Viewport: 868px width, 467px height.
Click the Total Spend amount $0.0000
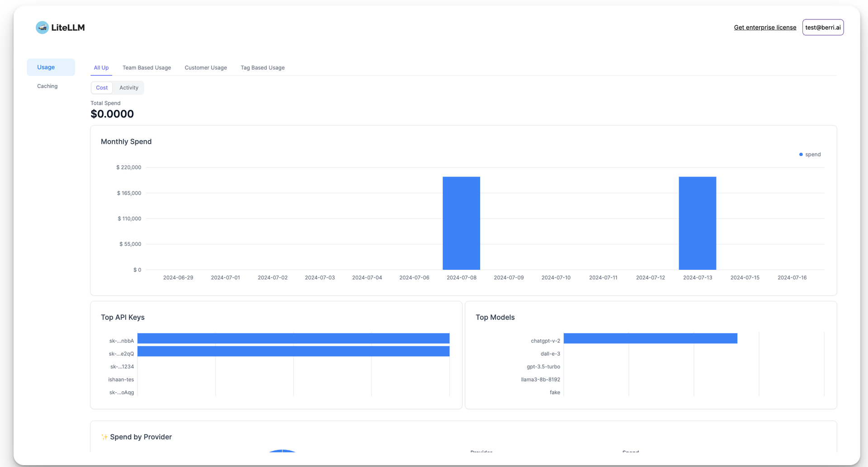(112, 114)
